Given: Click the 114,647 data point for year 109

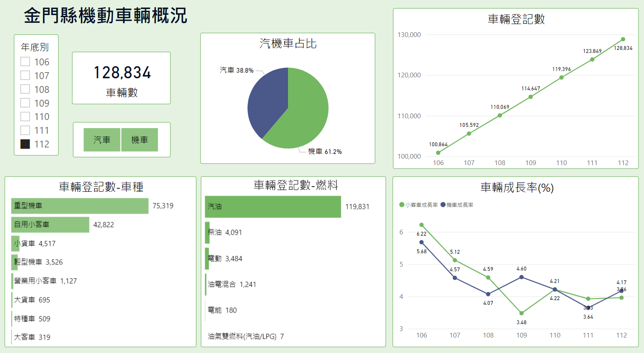Looking at the screenshot, I should coord(530,97).
